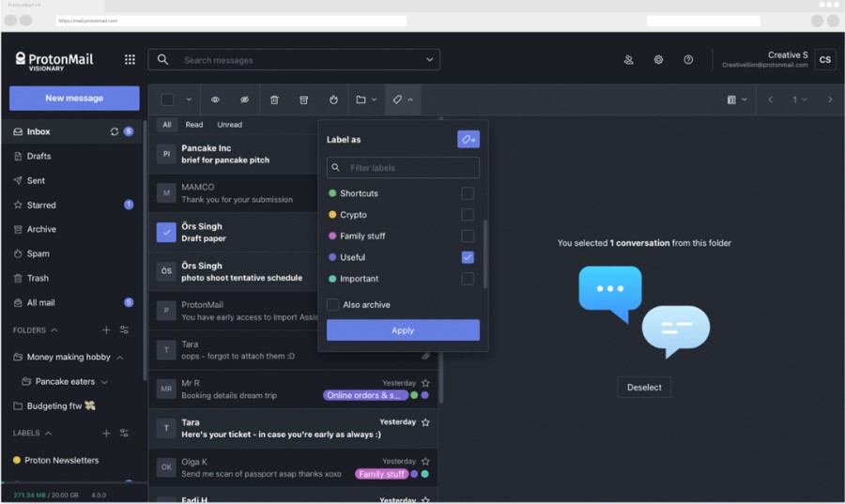Focus the Filter labels input

(x=403, y=167)
